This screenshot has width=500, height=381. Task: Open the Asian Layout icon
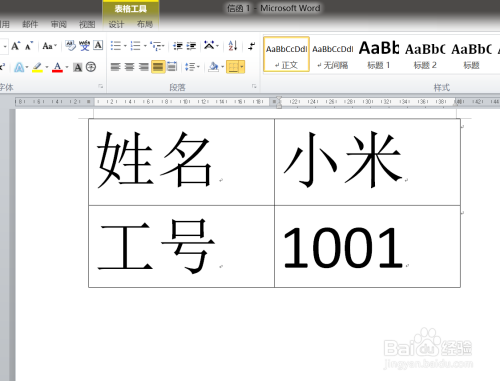point(209,45)
